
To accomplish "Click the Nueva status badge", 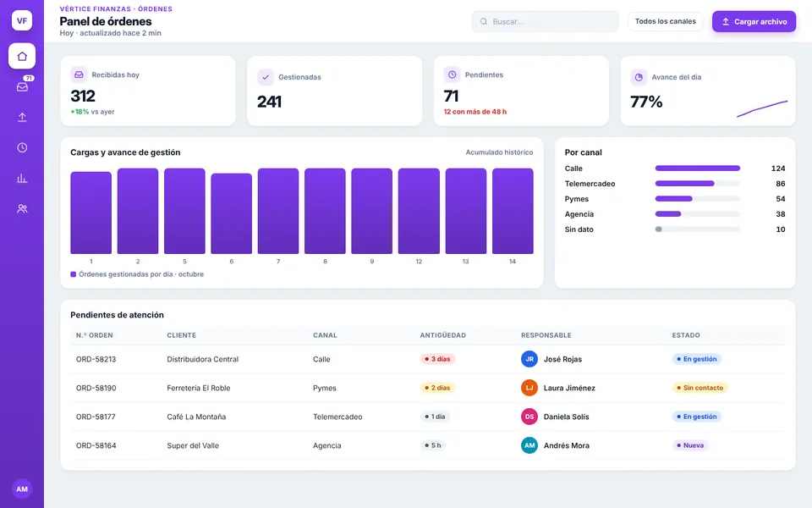I will 690,445.
